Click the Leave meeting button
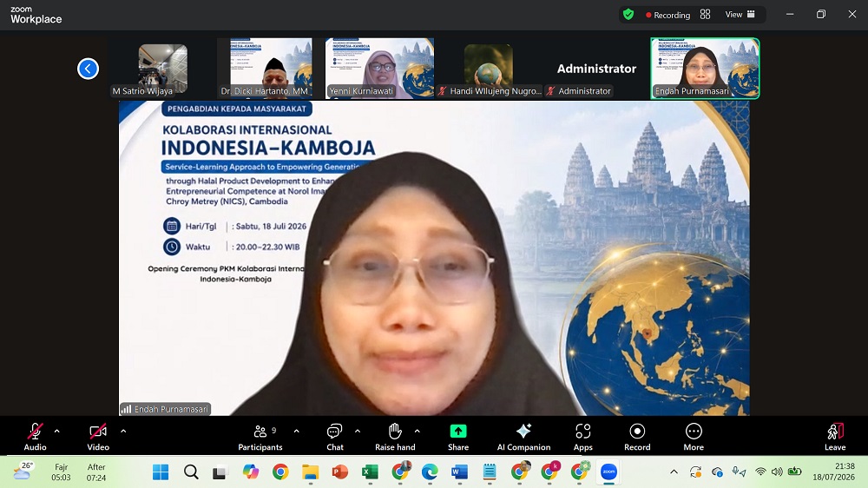The width and height of the screenshot is (868, 488). click(x=835, y=437)
